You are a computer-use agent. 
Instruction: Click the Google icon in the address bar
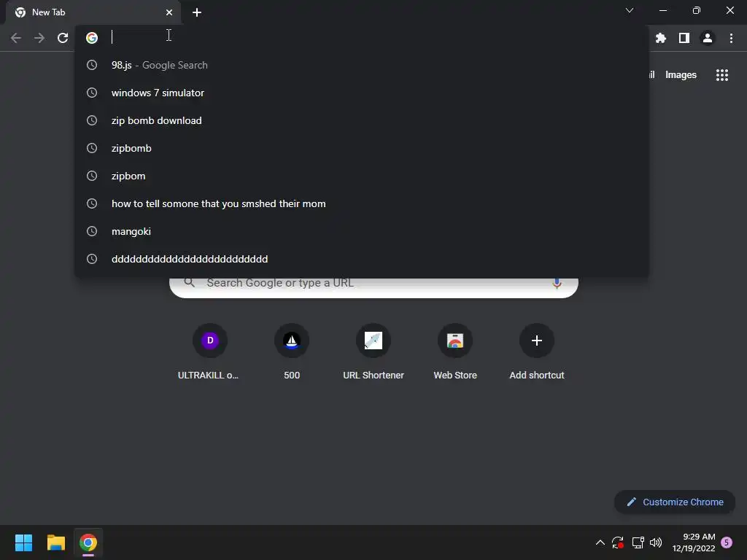click(92, 38)
